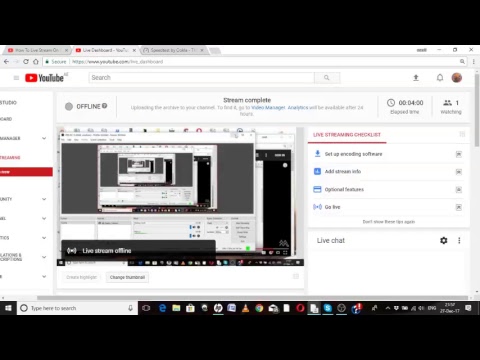Screen dimensions: 480x360
Task: Expand the Video Manager sidebar section
Action: [44, 138]
